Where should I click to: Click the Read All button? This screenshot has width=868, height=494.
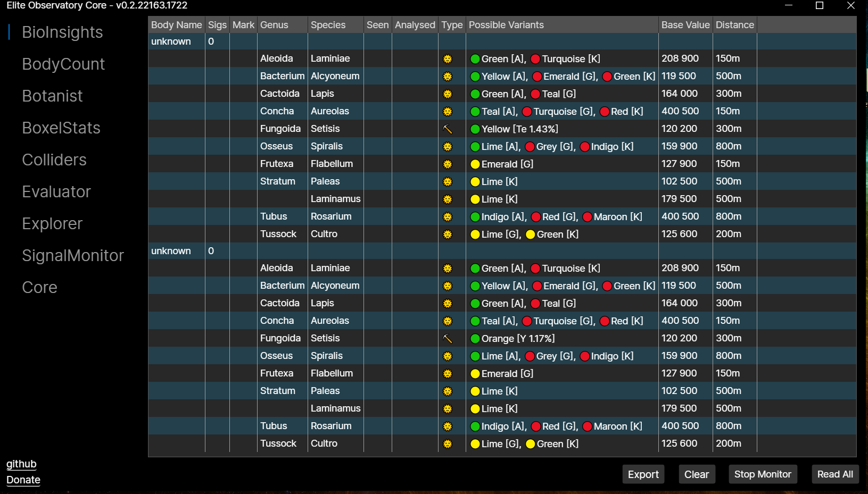[x=835, y=474]
